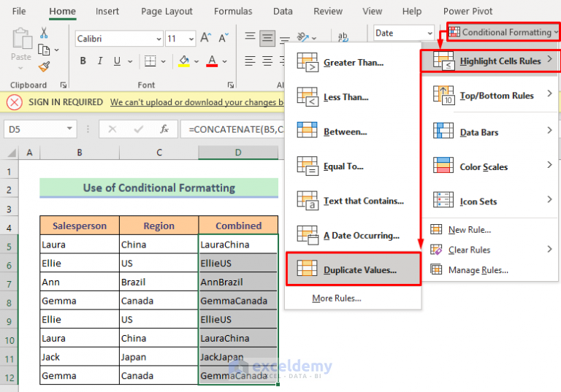The height and width of the screenshot is (392, 561).
Task: Choose Duplicate Values from the submenu
Action: (354, 269)
